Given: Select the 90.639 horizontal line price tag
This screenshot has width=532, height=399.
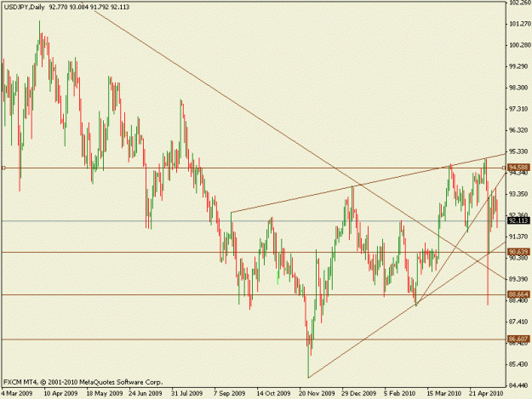Looking at the screenshot, I should click(x=518, y=252).
